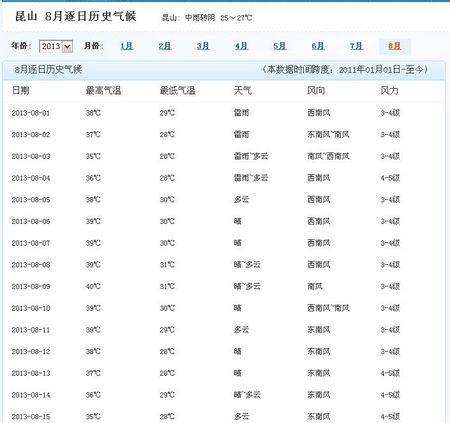This screenshot has height=423, width=450.
Task: Click the date cell 2013-08-13
Action: click(31, 373)
